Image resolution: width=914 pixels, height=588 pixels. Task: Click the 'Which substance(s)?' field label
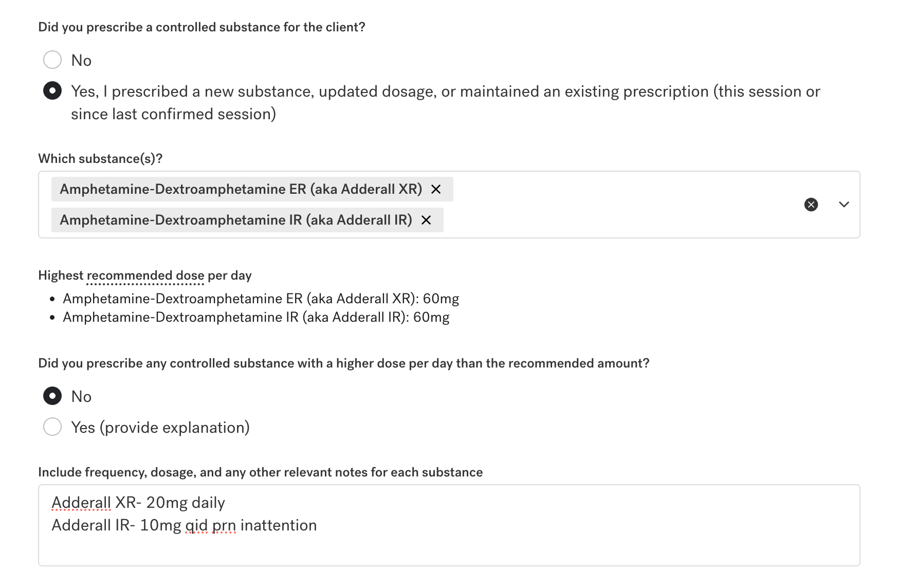coord(100,158)
